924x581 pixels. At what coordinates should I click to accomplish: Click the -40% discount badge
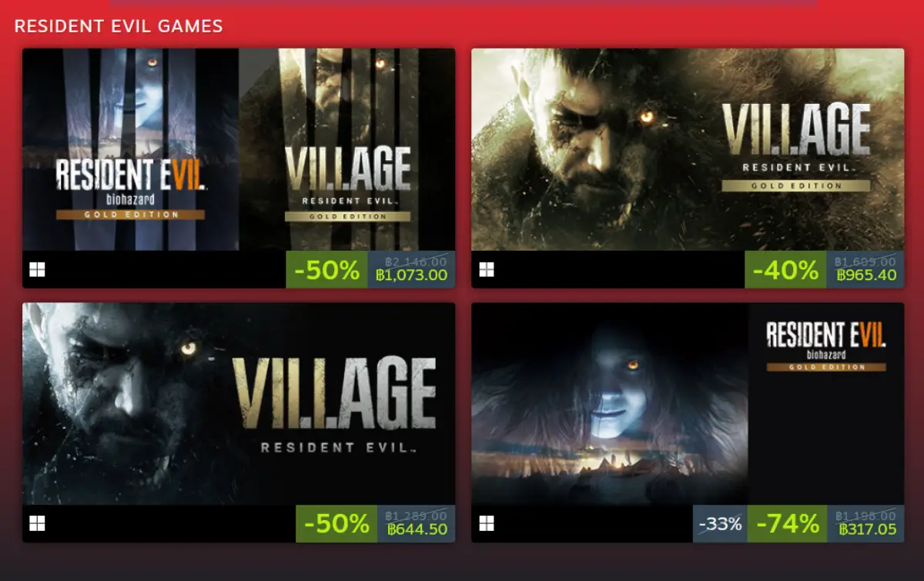click(785, 269)
